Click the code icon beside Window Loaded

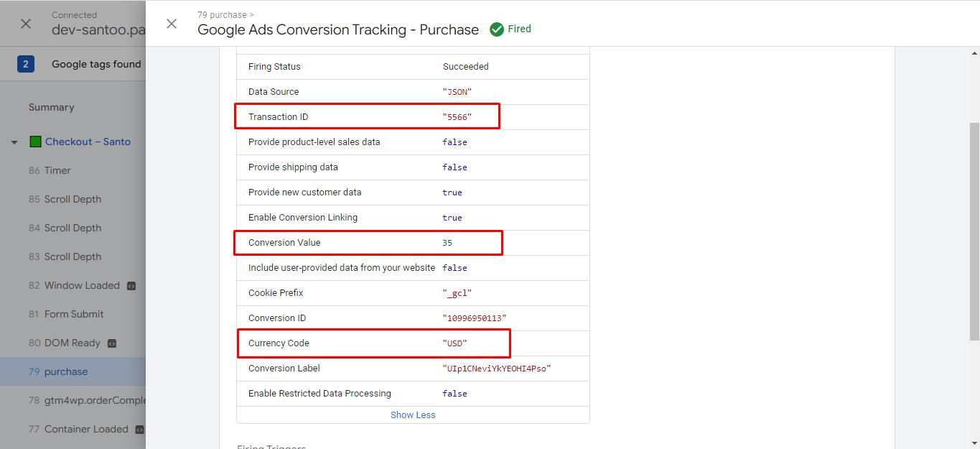click(x=131, y=286)
